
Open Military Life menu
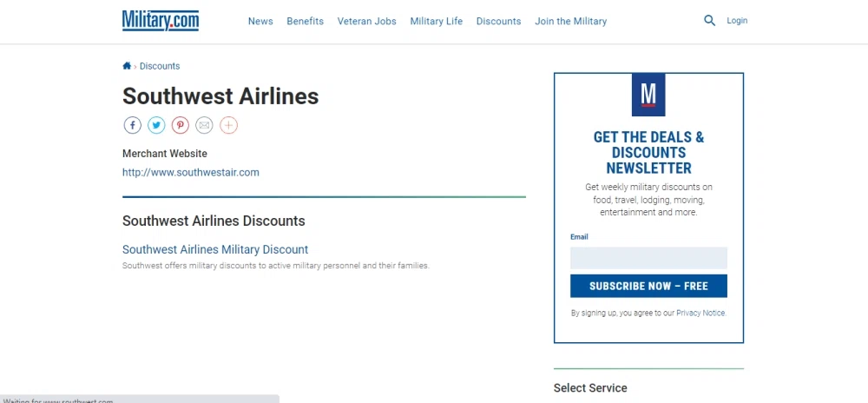(436, 21)
